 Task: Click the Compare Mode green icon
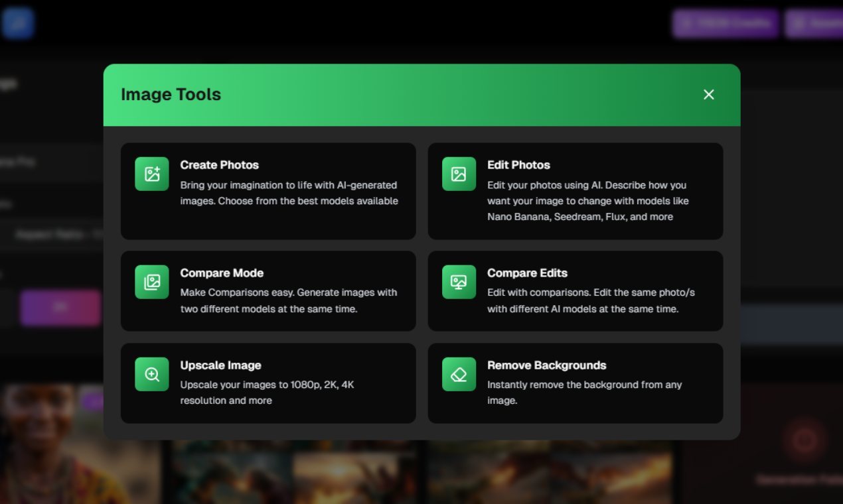151,281
